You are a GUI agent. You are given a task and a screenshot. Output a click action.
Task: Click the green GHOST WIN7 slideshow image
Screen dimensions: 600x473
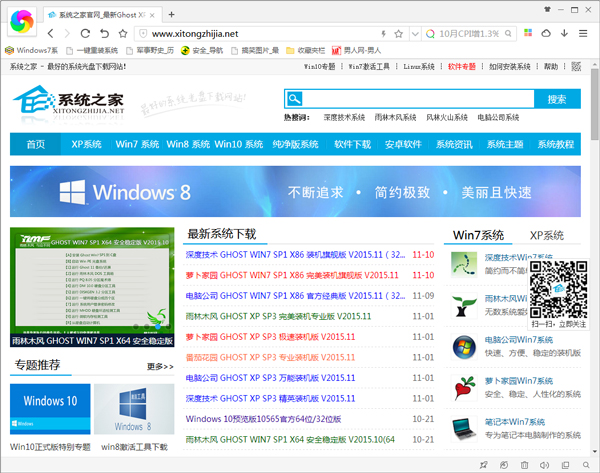92,287
